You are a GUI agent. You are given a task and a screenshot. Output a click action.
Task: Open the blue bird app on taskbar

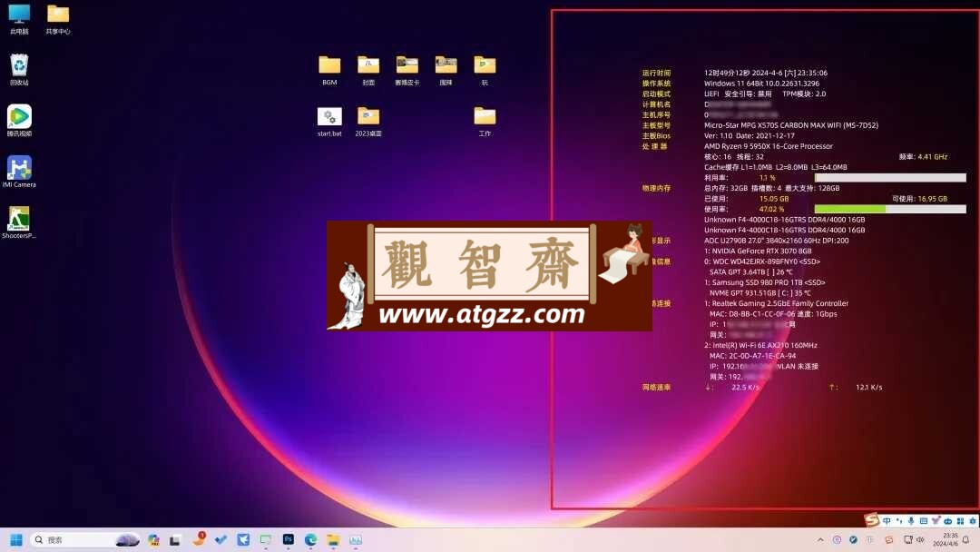coord(243,539)
